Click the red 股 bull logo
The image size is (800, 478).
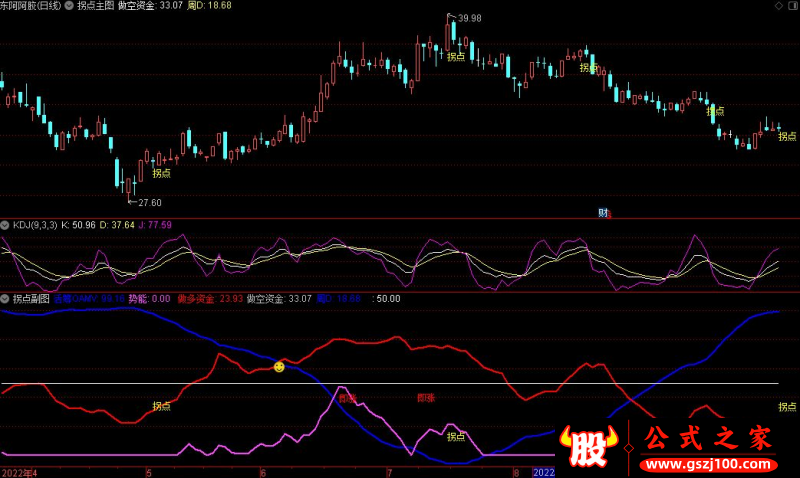583,446
